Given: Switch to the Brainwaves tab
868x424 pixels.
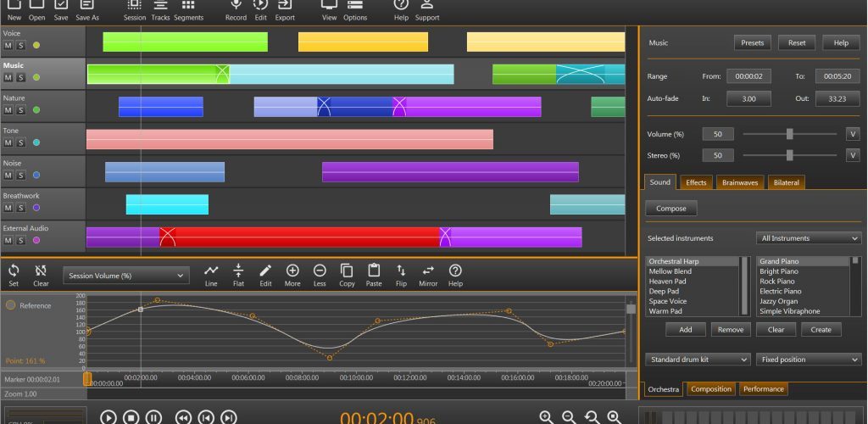Looking at the screenshot, I should click(739, 182).
